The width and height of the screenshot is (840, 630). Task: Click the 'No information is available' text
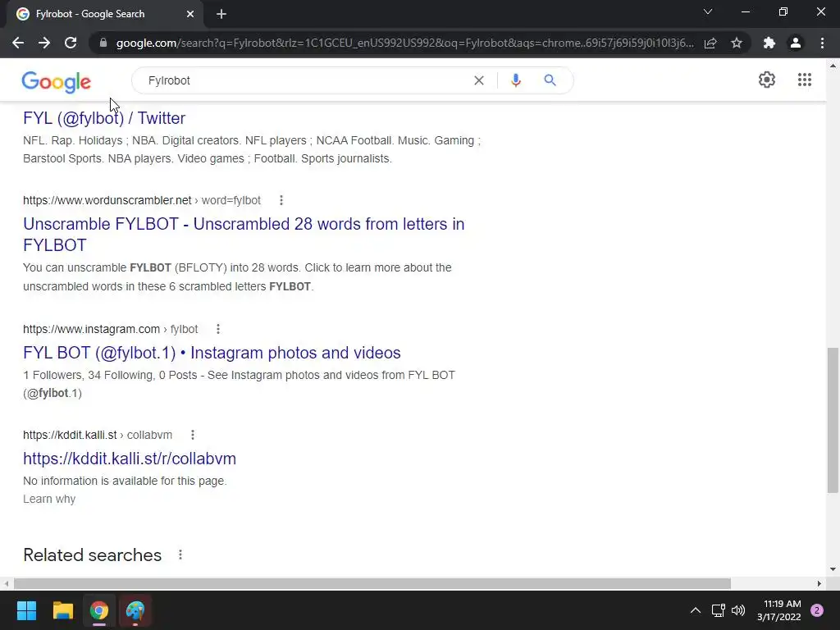[125, 481]
